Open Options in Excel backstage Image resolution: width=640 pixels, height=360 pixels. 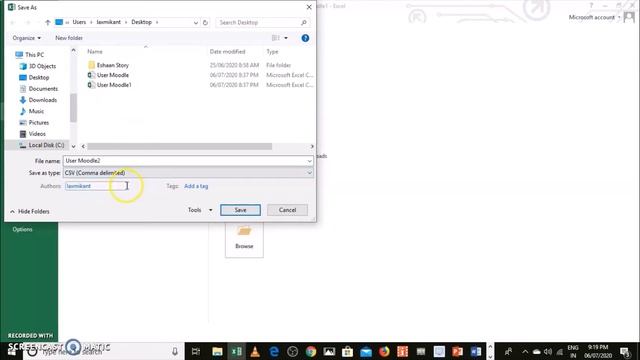[x=22, y=229]
